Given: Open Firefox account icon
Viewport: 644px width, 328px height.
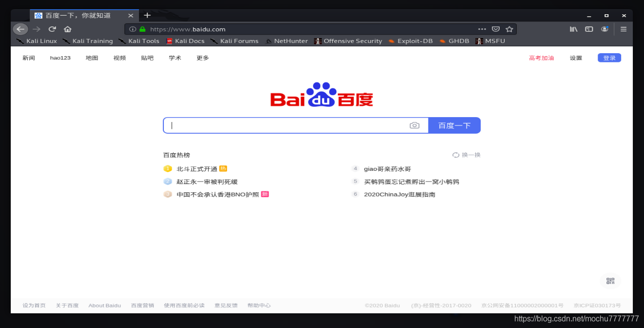Looking at the screenshot, I should click(x=605, y=29).
